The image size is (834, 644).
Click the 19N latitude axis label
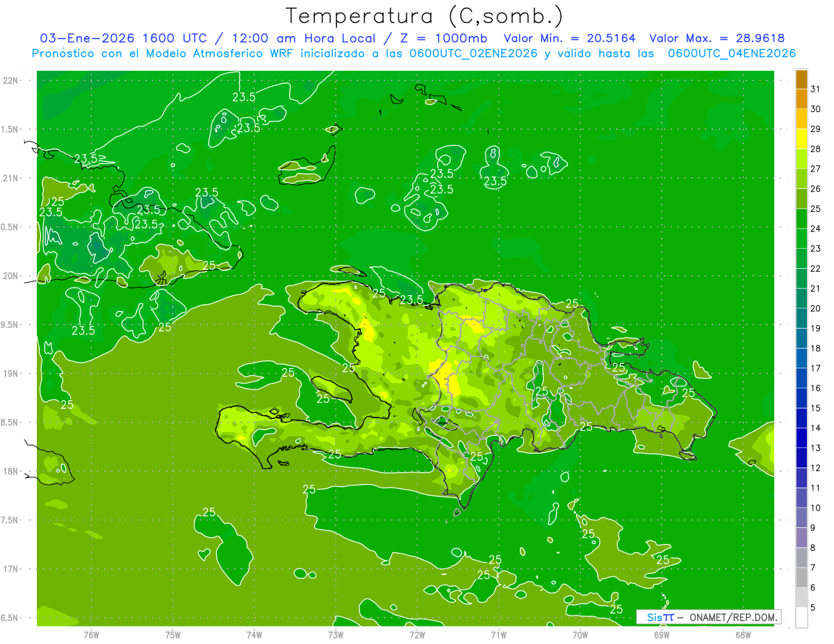tap(12, 374)
